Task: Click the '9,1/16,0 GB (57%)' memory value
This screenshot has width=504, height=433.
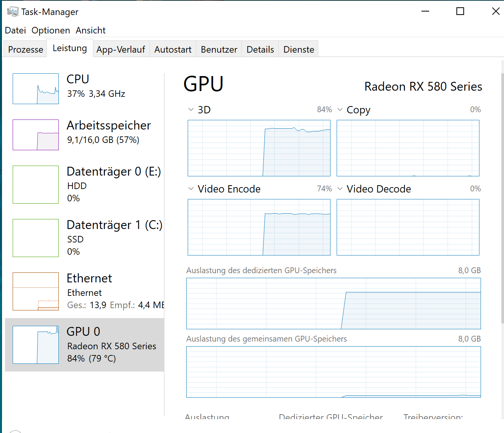Action: point(103,140)
